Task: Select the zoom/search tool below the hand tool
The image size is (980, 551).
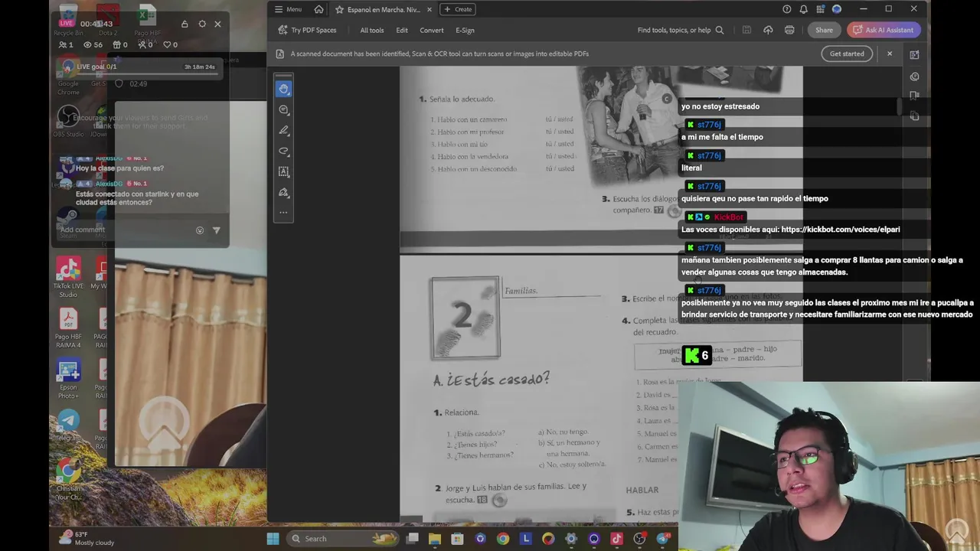Action: 283,109
